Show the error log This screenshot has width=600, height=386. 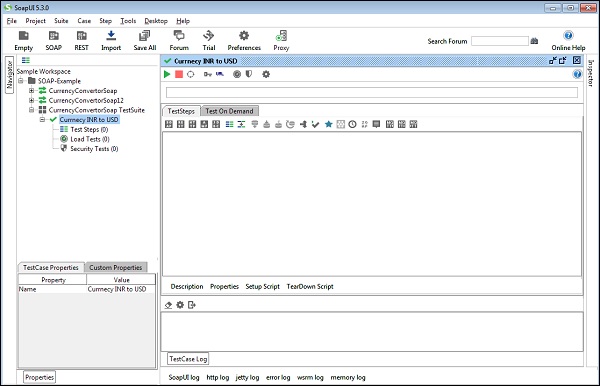click(x=278, y=377)
